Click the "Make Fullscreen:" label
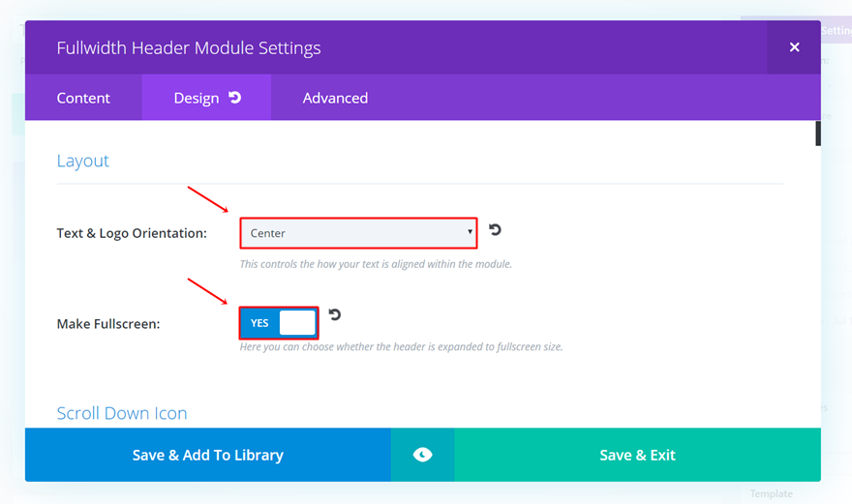The height and width of the screenshot is (504, 852). [108, 324]
